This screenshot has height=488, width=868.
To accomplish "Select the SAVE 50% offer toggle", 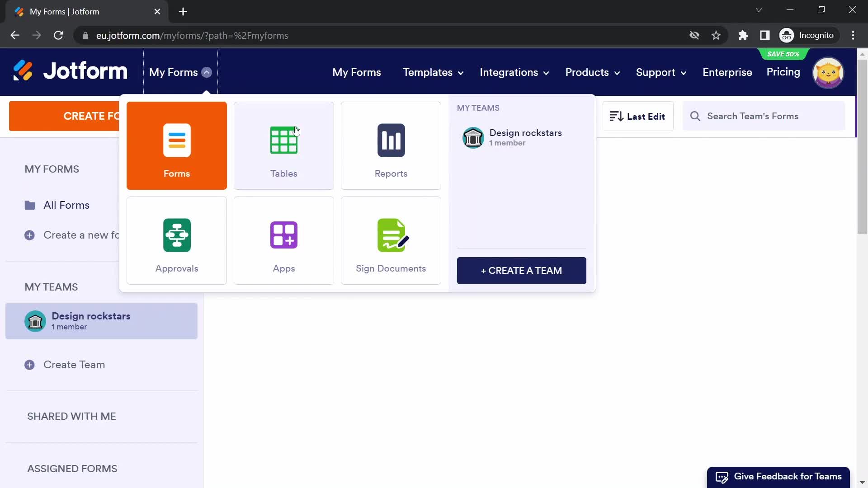I will pos(783,54).
